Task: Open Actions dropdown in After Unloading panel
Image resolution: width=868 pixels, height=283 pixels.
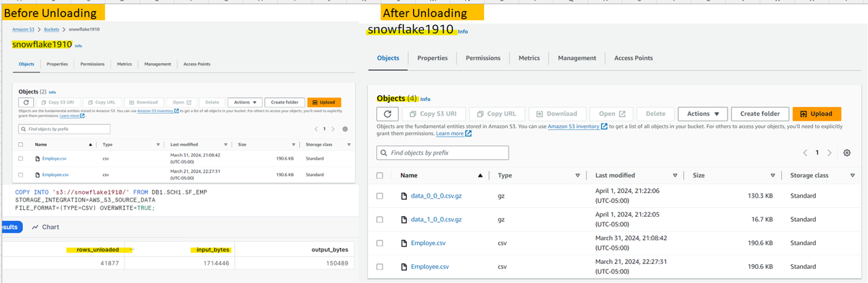Action: (703, 114)
